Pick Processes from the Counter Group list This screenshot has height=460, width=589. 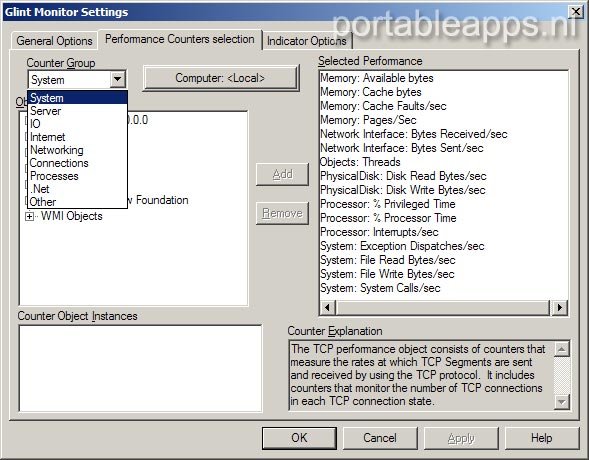pyautogui.click(x=77, y=176)
